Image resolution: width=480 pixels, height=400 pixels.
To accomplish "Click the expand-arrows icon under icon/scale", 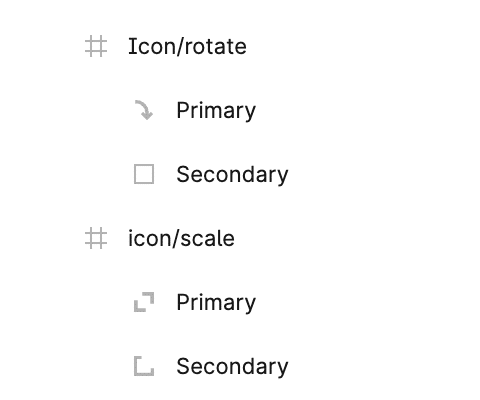I will coord(144,302).
